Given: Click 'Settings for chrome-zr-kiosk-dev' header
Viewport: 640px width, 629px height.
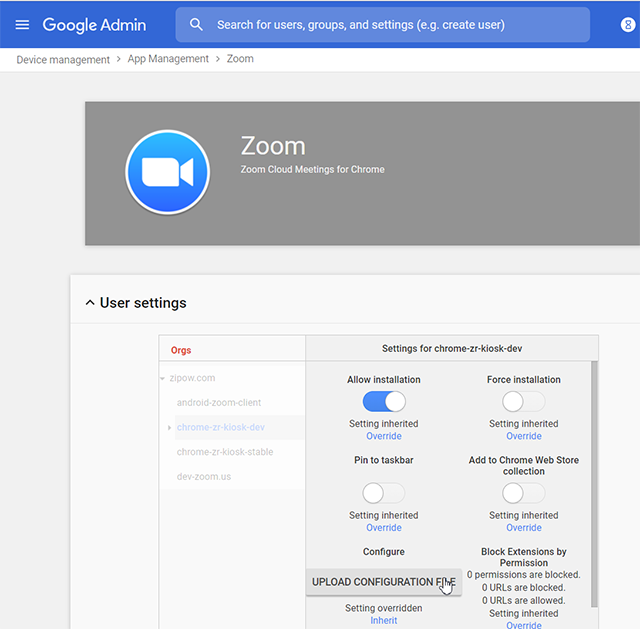Looking at the screenshot, I should [452, 349].
